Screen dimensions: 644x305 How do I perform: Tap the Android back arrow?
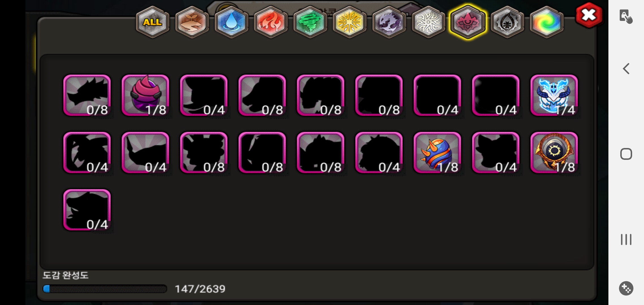click(x=626, y=69)
